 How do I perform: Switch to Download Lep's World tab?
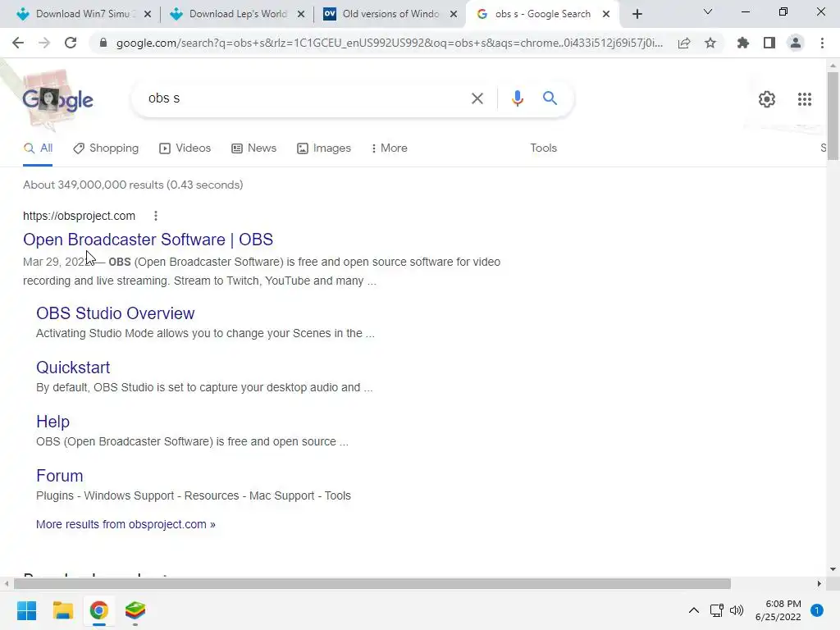click(237, 14)
